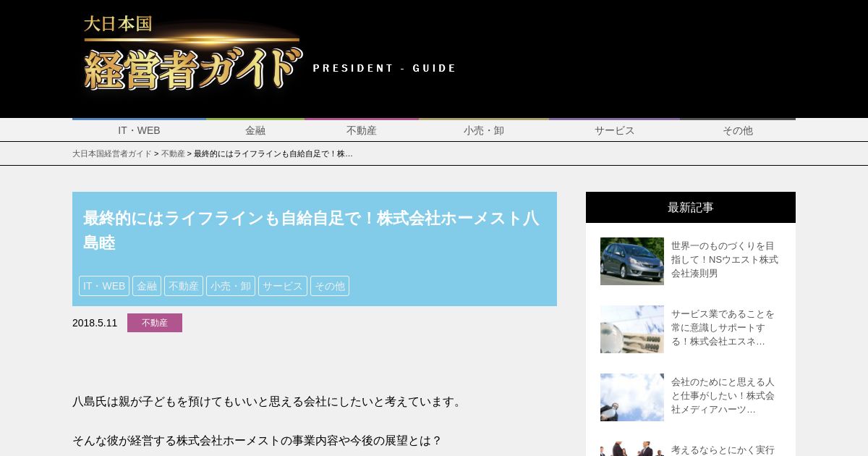
Task: Click the 経営者ガイド site logo
Action: 192,54
